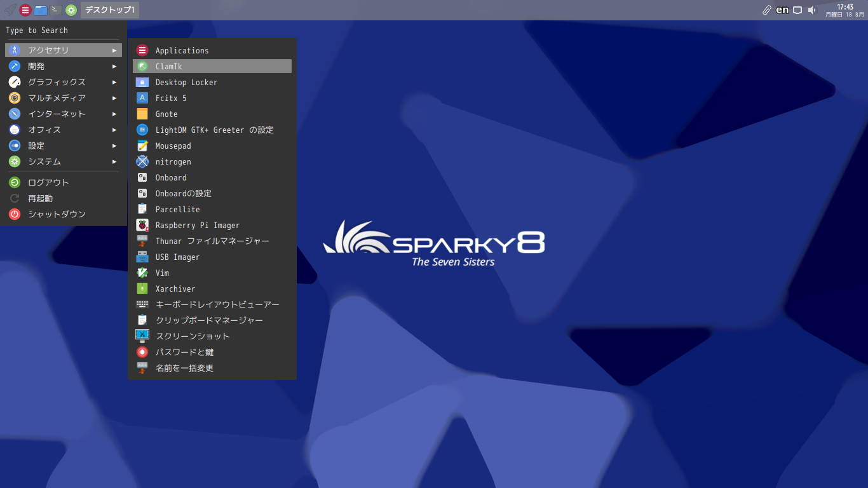Open the file manager from the panel
This screenshot has height=488, width=868.
tap(40, 10)
